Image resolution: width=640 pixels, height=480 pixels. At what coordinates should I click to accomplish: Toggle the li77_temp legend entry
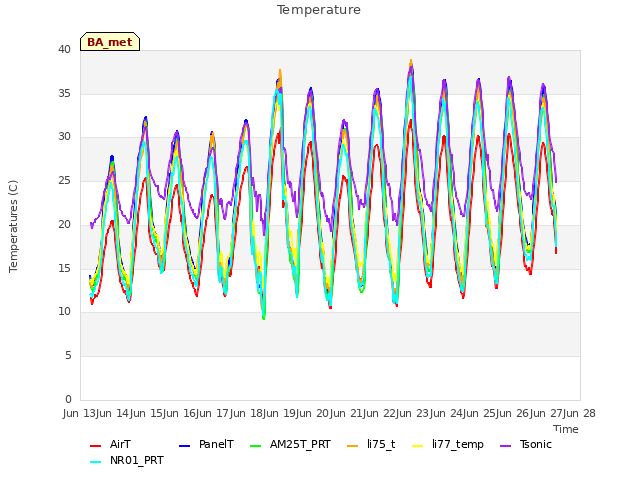pos(448,444)
